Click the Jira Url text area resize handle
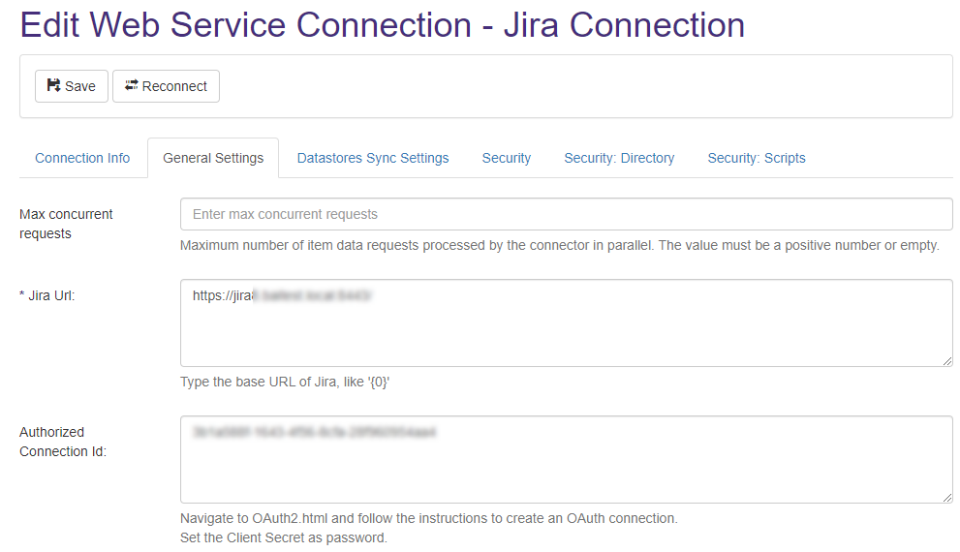Screen dimensions: 960x552 click(x=947, y=360)
